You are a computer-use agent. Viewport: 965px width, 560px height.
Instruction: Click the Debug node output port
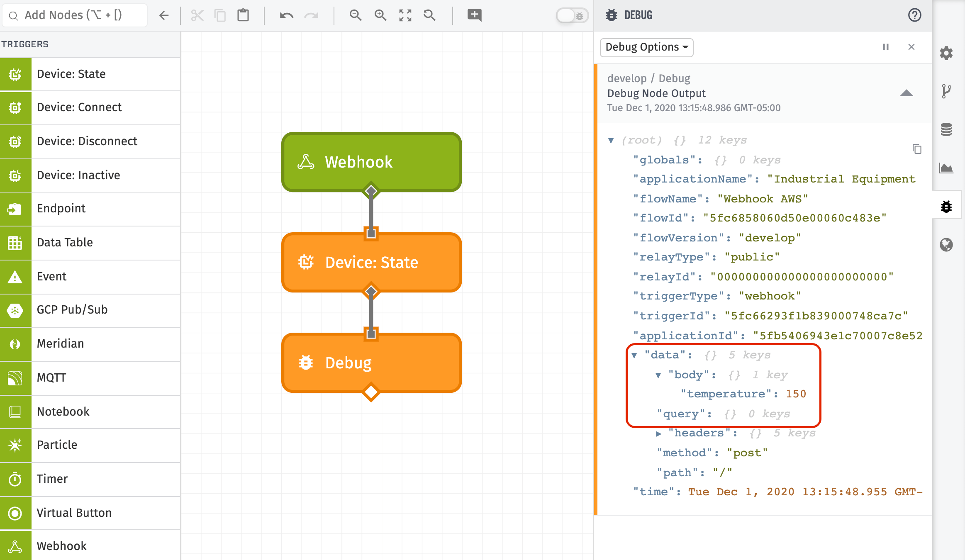(371, 392)
